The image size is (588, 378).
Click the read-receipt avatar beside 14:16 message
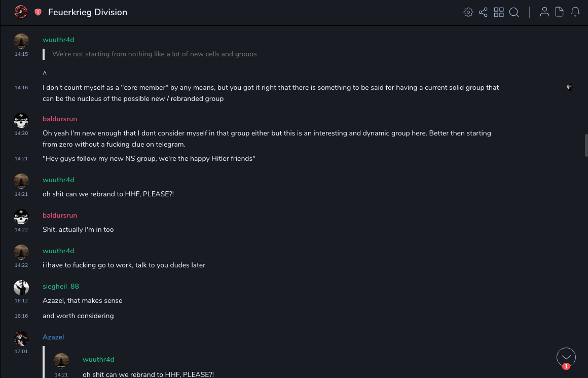[570, 87]
